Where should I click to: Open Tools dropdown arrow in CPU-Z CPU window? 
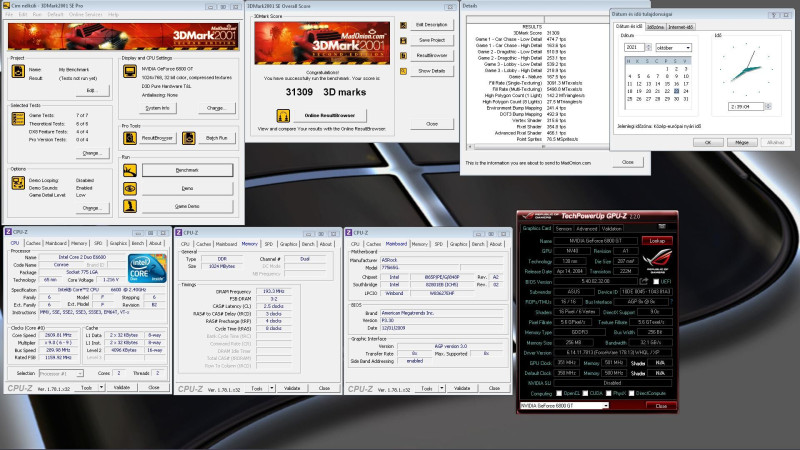[101, 388]
